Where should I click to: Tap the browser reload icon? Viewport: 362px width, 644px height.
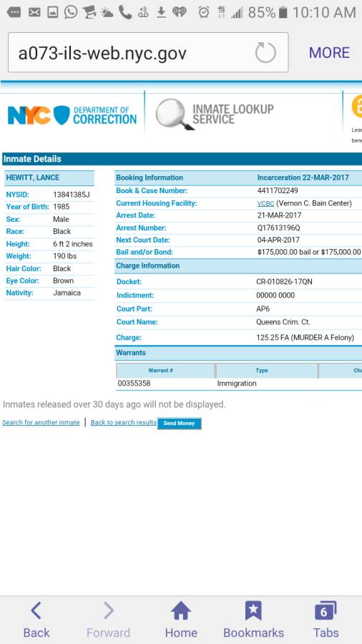pos(265,52)
